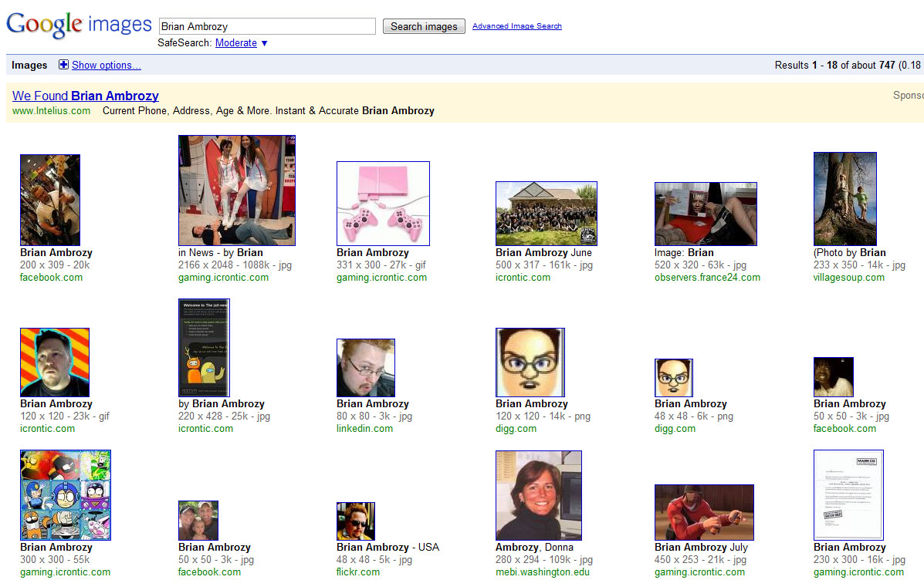This screenshot has height=580, width=924.
Task: Open the "We Found Brian Ambrozy" sponsored link
Action: point(86,96)
